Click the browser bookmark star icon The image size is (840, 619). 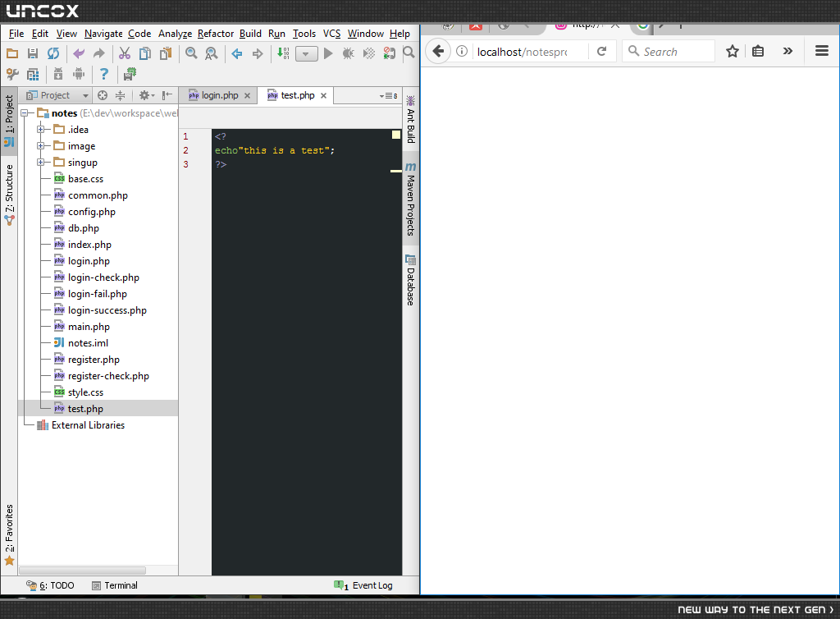coord(732,52)
